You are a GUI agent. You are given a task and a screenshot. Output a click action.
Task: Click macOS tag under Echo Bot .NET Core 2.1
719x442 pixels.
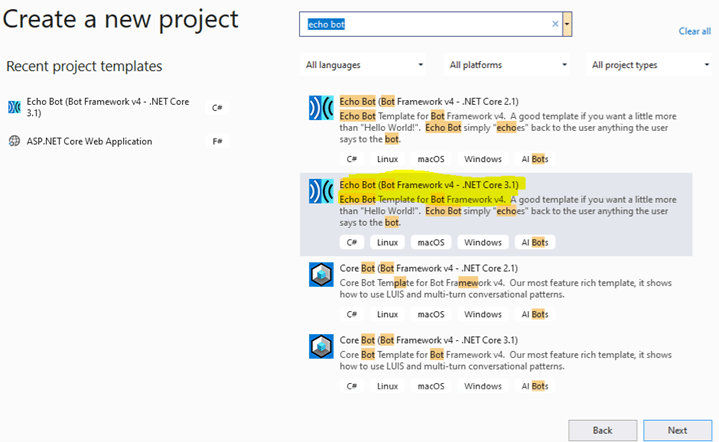431,159
